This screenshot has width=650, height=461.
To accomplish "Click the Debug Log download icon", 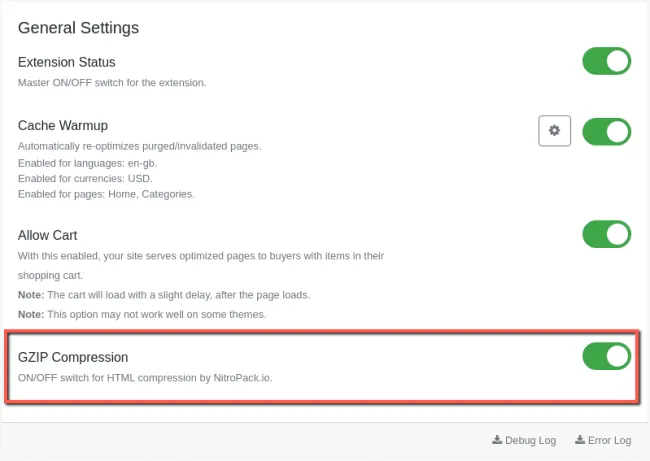I will 497,440.
